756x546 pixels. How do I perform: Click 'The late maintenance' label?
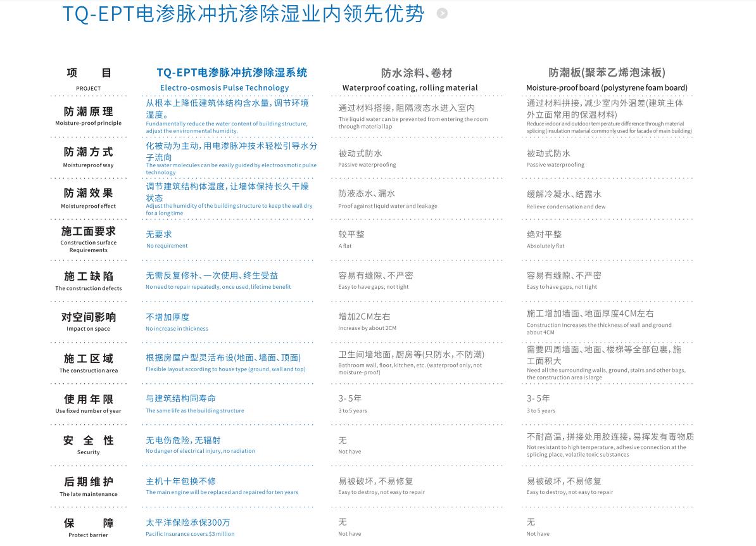point(88,494)
